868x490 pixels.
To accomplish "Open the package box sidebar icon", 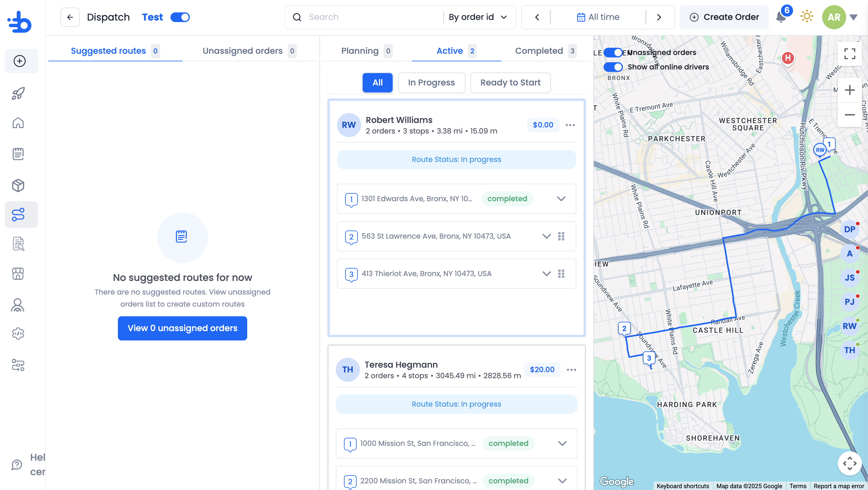I will [x=18, y=185].
